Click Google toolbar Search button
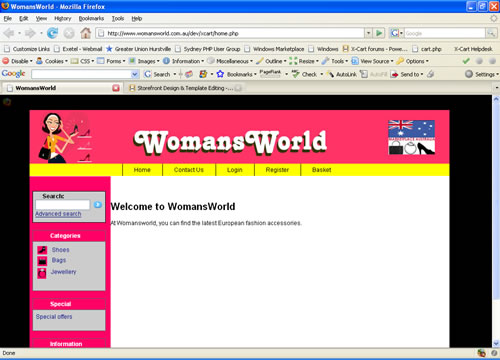Image resolution: width=500 pixels, height=360 pixels. [158, 74]
